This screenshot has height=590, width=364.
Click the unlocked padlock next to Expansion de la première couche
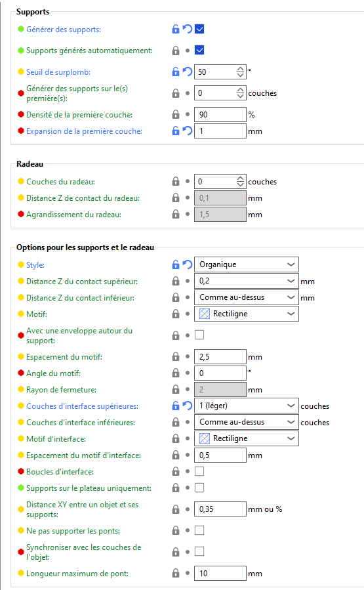[x=176, y=131]
